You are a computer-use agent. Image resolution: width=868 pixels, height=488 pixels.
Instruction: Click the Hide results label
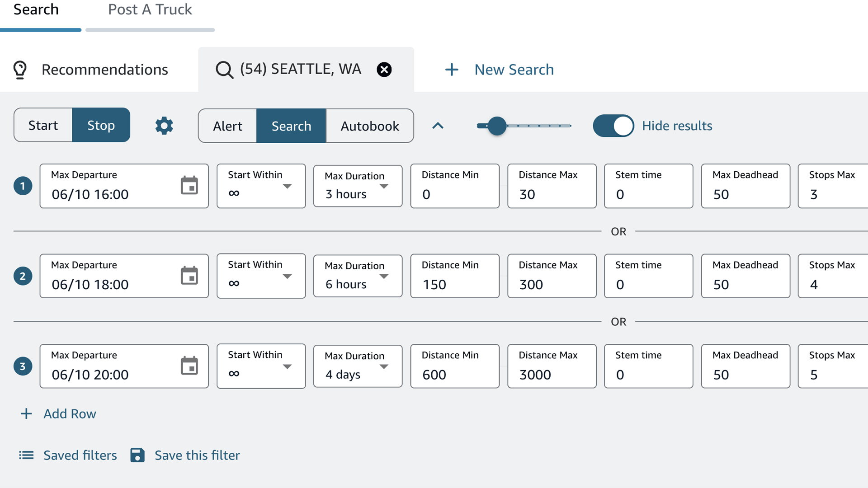tap(677, 126)
